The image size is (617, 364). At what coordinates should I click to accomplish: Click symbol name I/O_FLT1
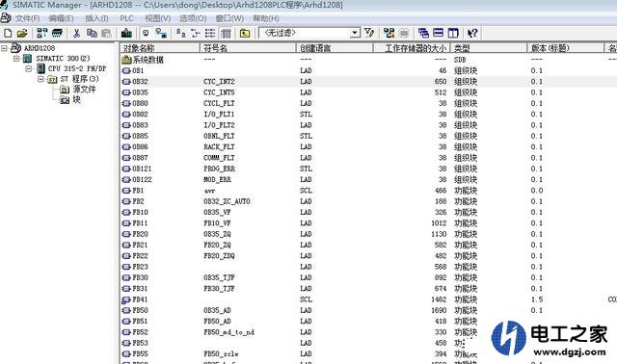click(x=219, y=115)
